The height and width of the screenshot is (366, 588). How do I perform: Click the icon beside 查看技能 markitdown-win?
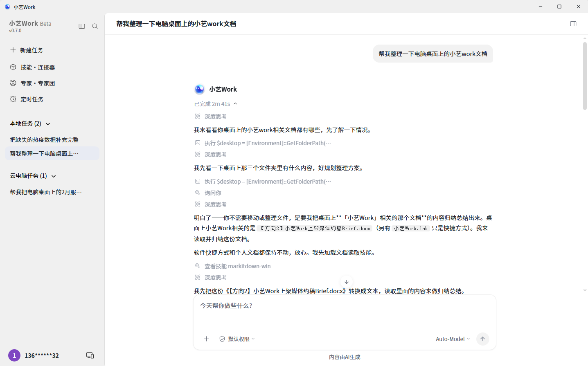[198, 266]
